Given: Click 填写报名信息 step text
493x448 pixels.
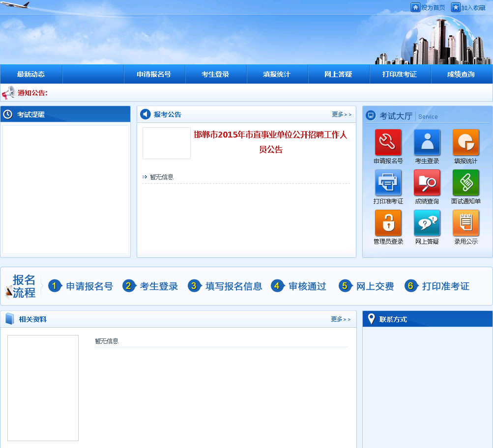Looking at the screenshot, I should [x=233, y=286].
